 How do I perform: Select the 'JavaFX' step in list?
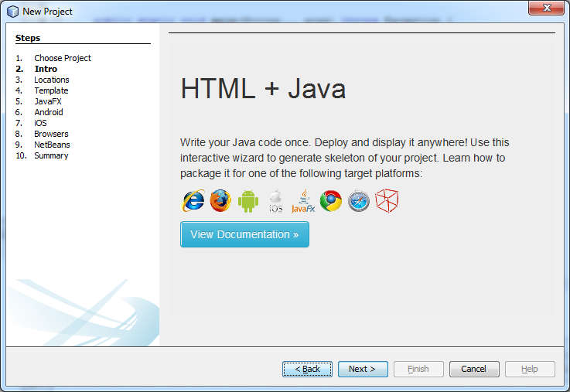[48, 101]
